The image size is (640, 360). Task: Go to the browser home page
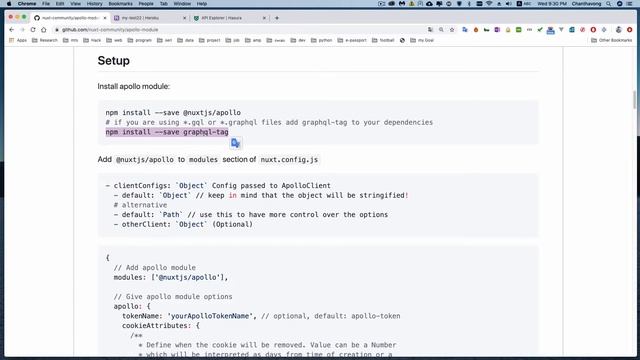[44, 30]
